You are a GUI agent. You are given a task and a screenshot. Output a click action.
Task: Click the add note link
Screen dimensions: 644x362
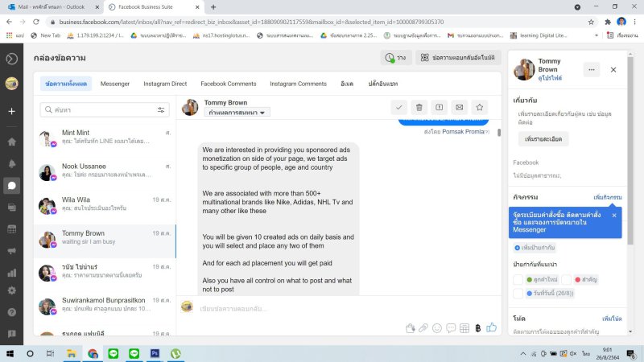[612, 319]
